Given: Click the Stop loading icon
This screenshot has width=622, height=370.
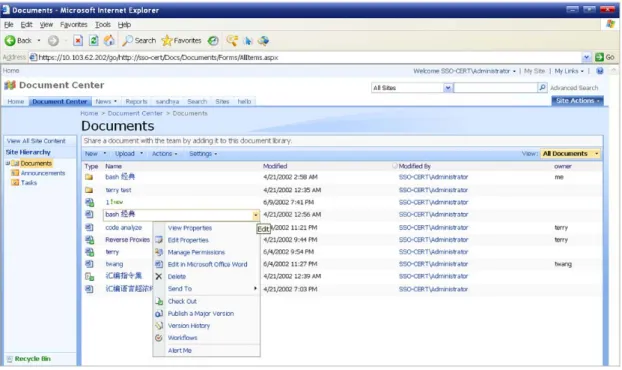Looking at the screenshot, I should coord(78,40).
